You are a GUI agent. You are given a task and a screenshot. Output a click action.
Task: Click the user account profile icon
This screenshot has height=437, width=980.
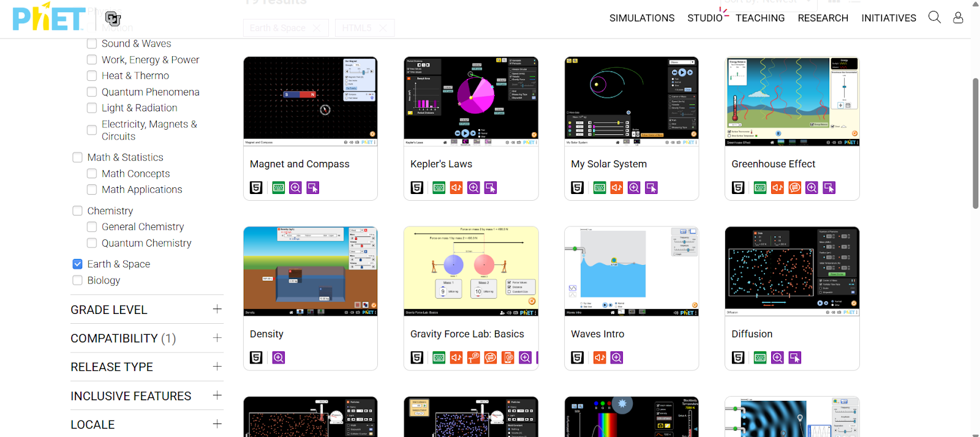pos(958,18)
